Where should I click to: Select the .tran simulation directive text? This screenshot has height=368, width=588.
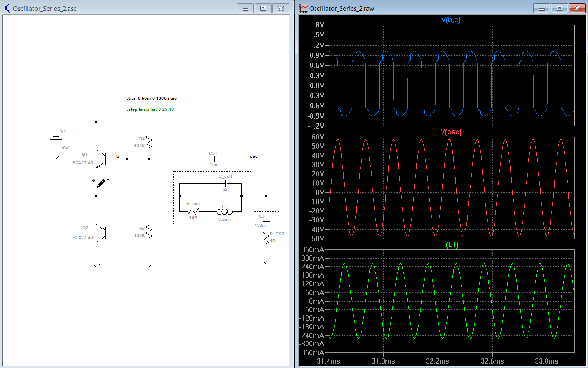click(x=152, y=99)
